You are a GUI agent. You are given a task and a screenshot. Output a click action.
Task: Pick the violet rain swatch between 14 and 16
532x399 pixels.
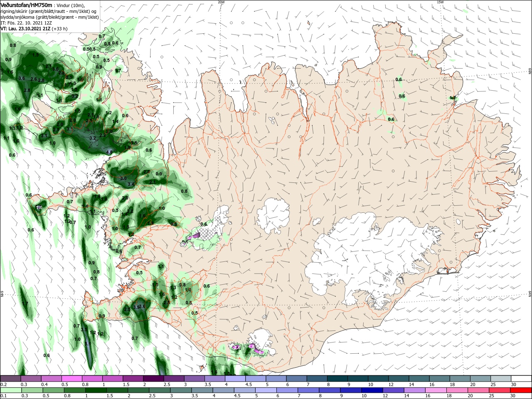(x=414, y=390)
